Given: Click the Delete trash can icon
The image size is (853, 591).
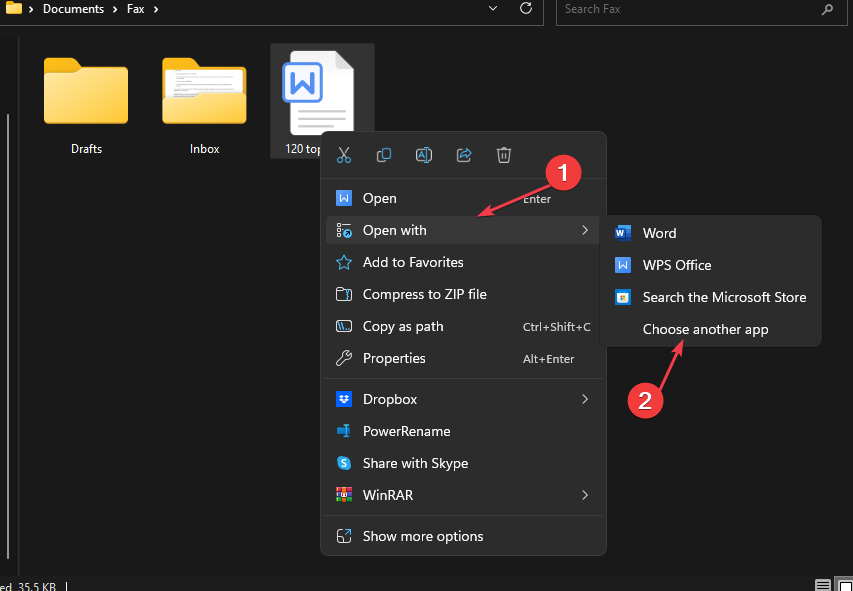Looking at the screenshot, I should point(504,155).
